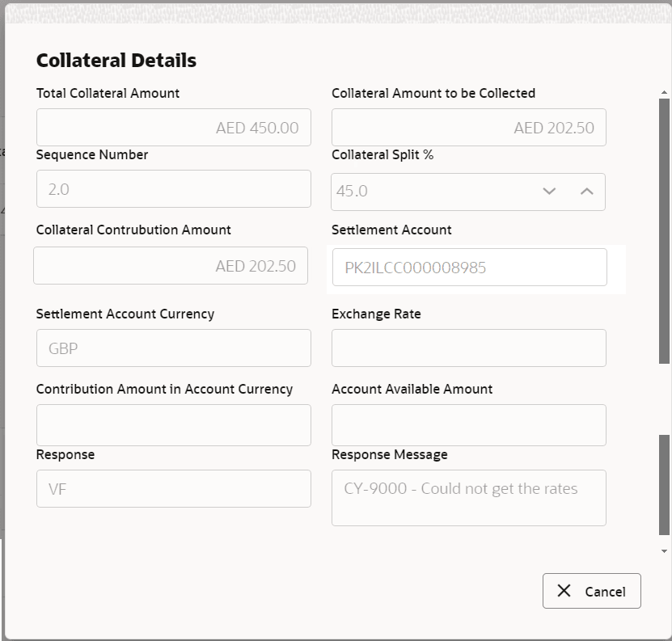Select the Account Available Amount field
The width and height of the screenshot is (672, 641).
[x=468, y=424]
